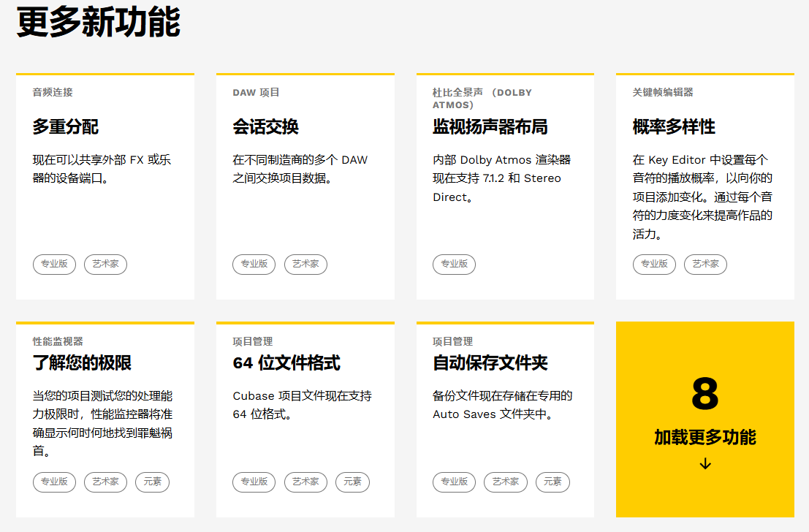The height and width of the screenshot is (532, 809).
Task: Select the 监视扬声器布局 card heading
Action: pos(490,127)
